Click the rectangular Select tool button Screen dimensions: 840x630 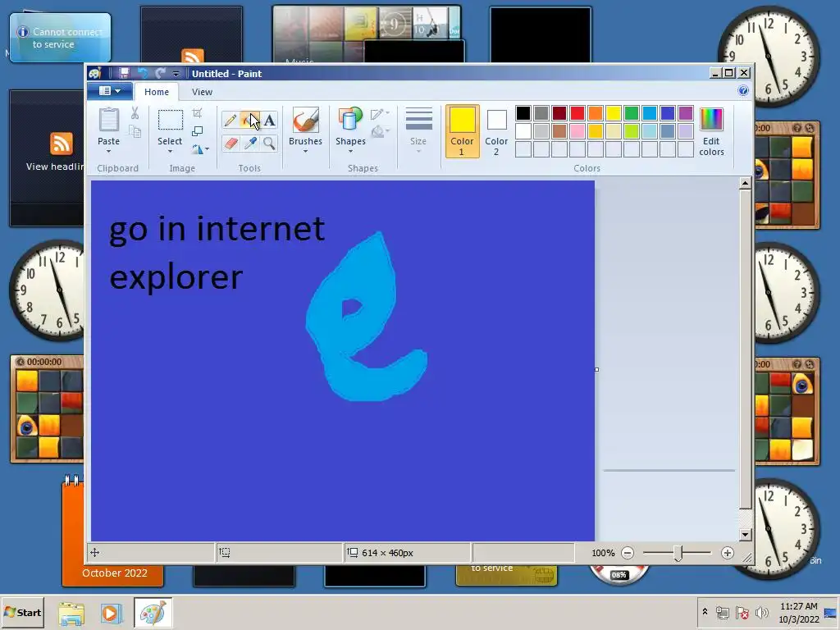click(x=170, y=120)
